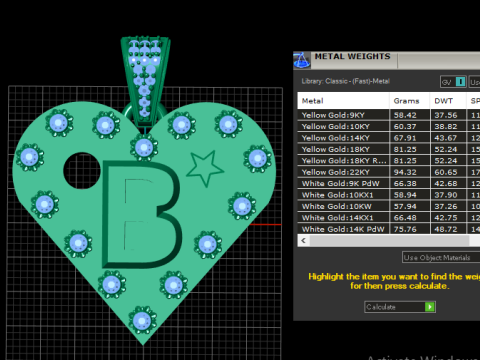Click the 66.38 grams value
480x360 pixels.
click(x=405, y=183)
